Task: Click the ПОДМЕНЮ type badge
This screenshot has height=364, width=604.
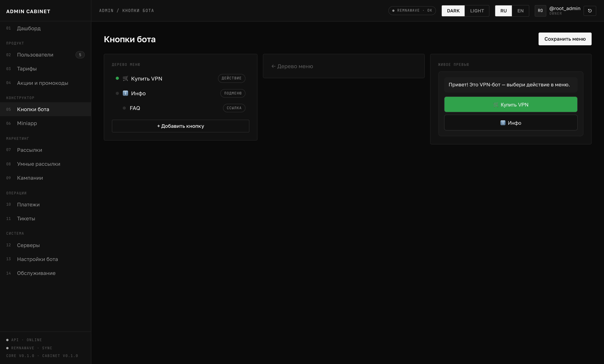Action: point(233,93)
